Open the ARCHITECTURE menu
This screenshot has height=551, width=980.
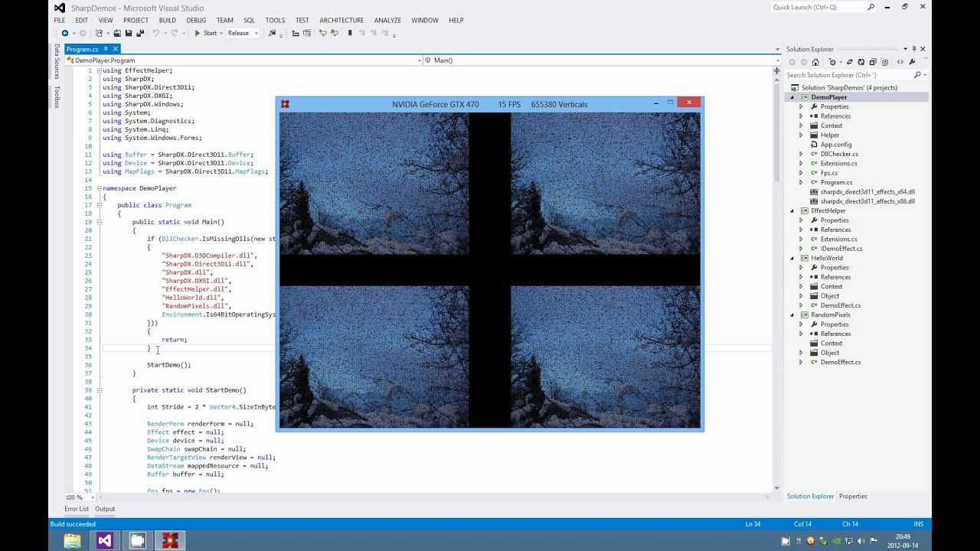coord(341,20)
